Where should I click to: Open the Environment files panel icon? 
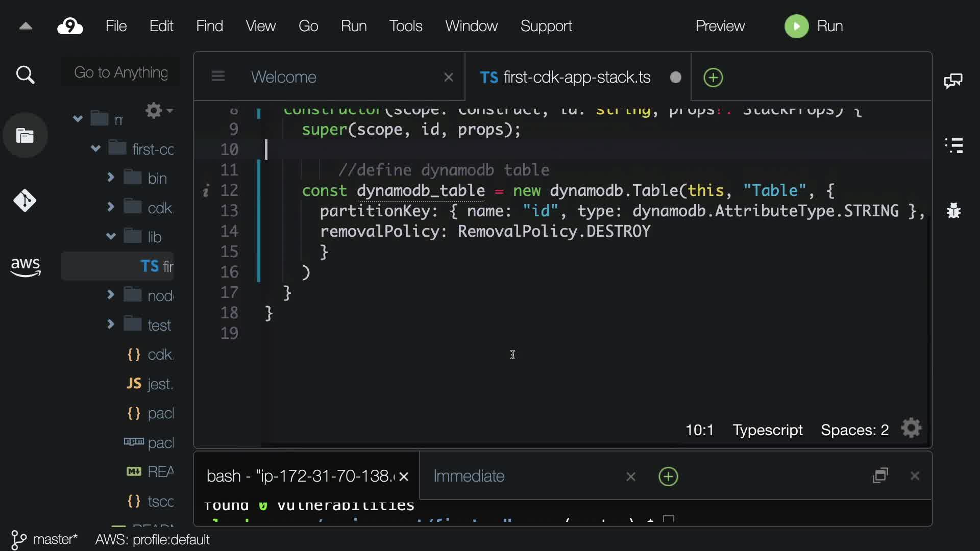[25, 136]
